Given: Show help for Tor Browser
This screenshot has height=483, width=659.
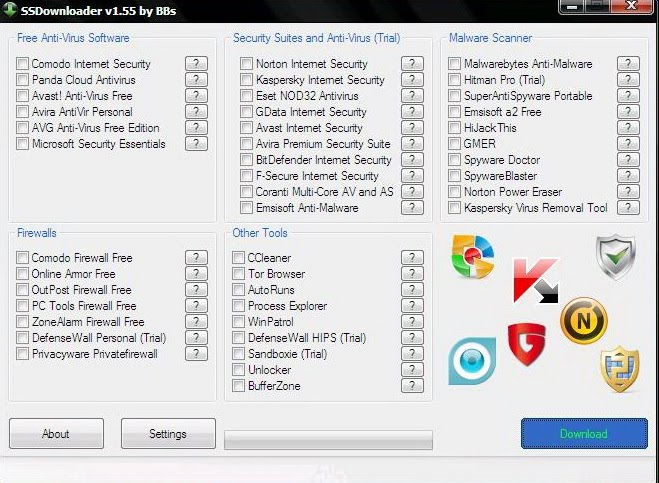Looking at the screenshot, I should pos(412,273).
